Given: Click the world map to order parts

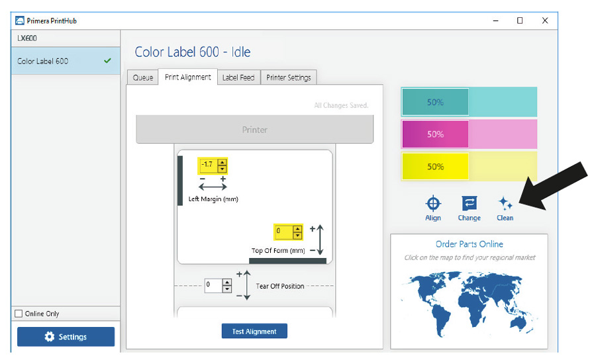Looking at the screenshot, I should [x=469, y=303].
